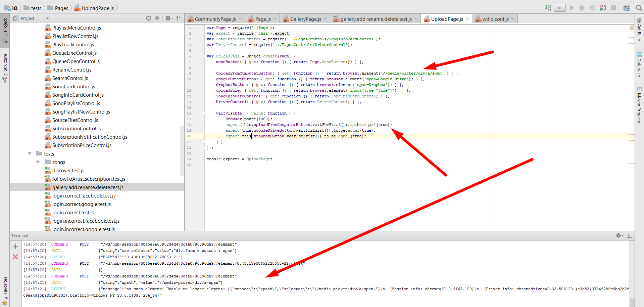
Task: Open a new Terminal session with the plus icon
Action: point(15,246)
